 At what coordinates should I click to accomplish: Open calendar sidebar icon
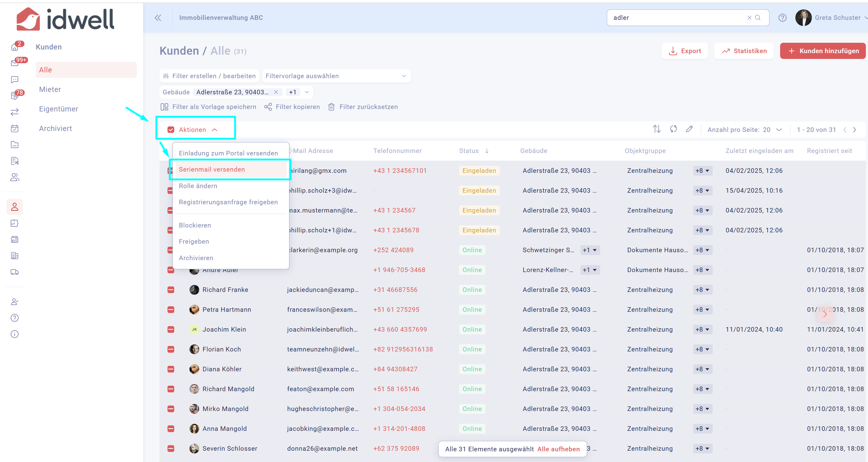point(15,129)
